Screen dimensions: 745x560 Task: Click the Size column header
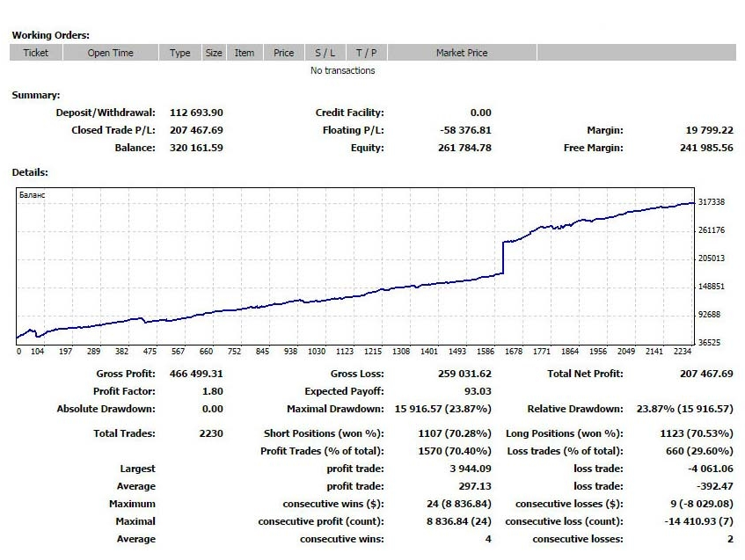click(214, 53)
